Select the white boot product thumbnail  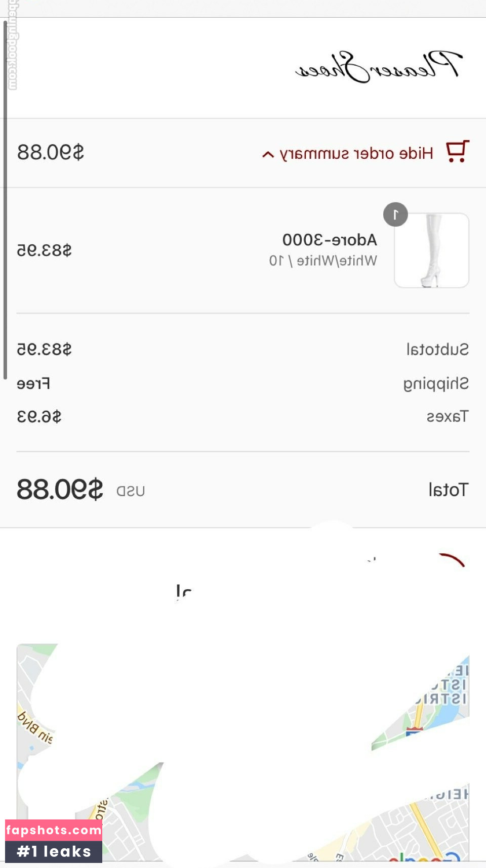click(x=431, y=250)
